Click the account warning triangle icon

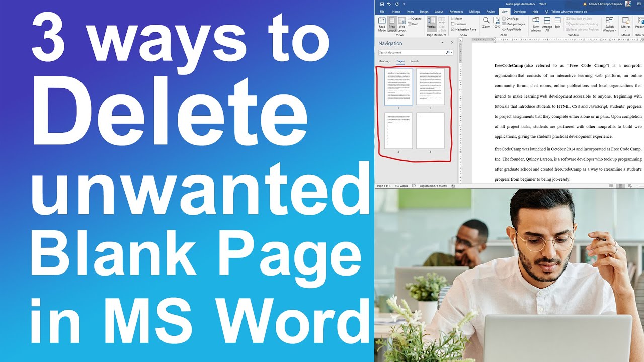coord(585,4)
